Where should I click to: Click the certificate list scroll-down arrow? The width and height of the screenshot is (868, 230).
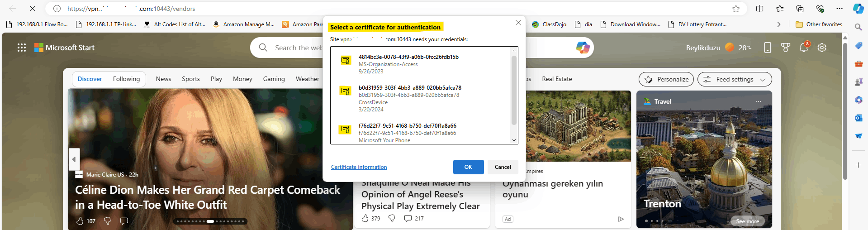pyautogui.click(x=514, y=140)
